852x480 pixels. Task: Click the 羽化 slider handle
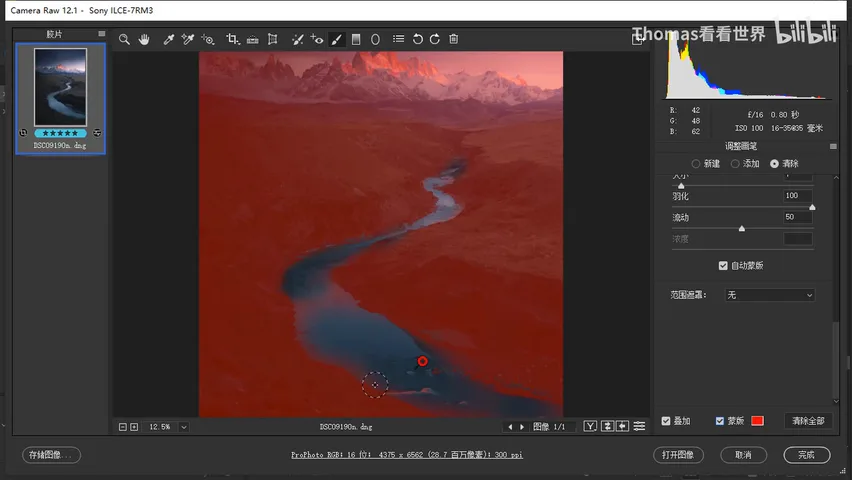812,208
